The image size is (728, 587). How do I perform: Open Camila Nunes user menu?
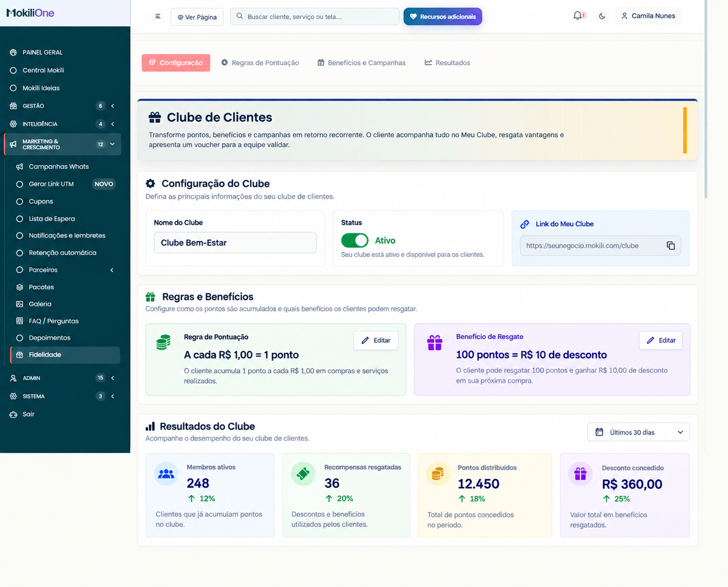[648, 16]
